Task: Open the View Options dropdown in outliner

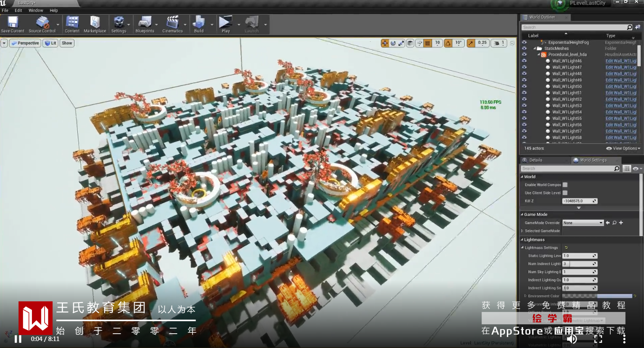Action: tap(623, 148)
